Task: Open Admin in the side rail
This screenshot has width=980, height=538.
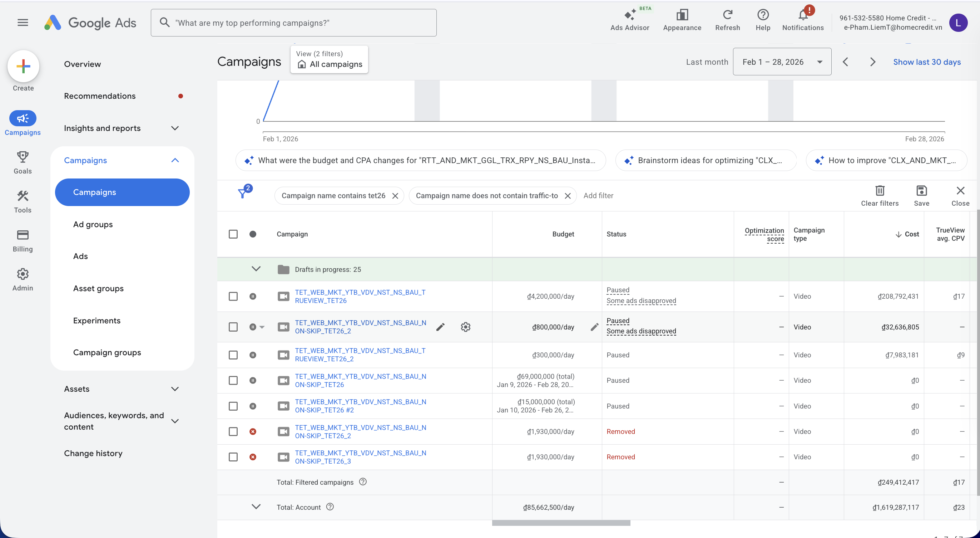Action: pyautogui.click(x=23, y=280)
